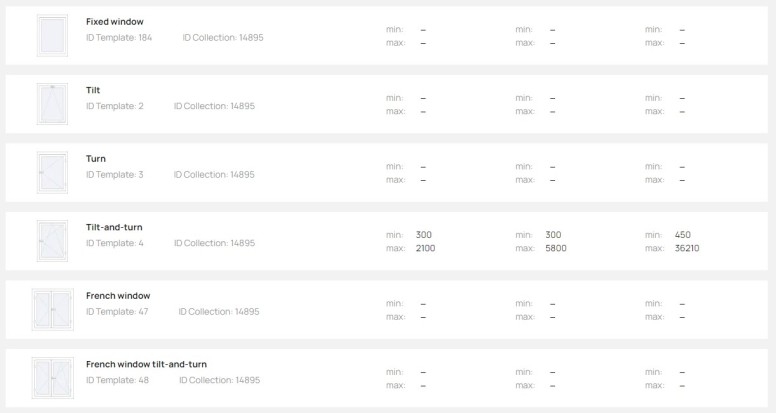Image resolution: width=776 pixels, height=413 pixels.
Task: Click ID Template: 48 label
Action: pos(117,380)
